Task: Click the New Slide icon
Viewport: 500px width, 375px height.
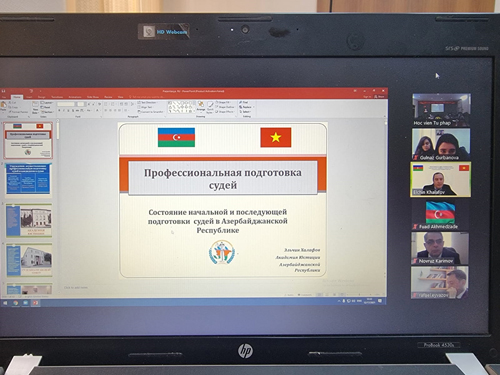Action: 35,107
